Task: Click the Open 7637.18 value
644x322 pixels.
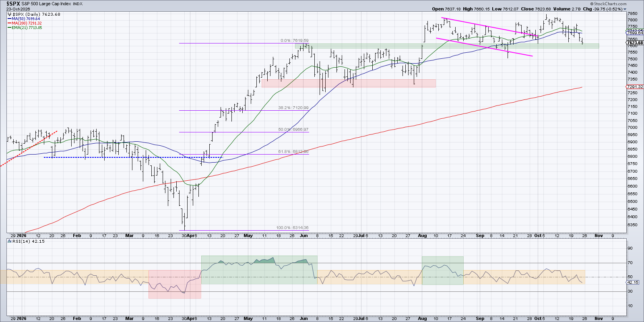Action: (446, 9)
